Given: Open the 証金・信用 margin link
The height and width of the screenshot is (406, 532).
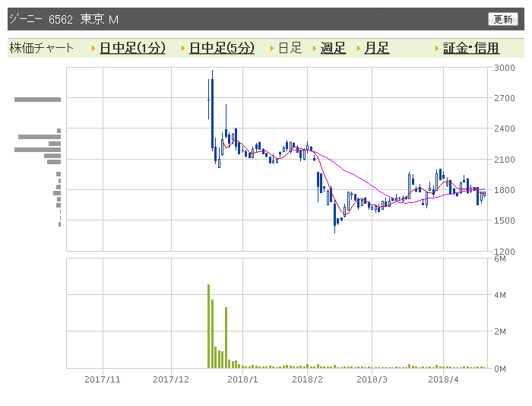Looking at the screenshot, I should 471,48.
